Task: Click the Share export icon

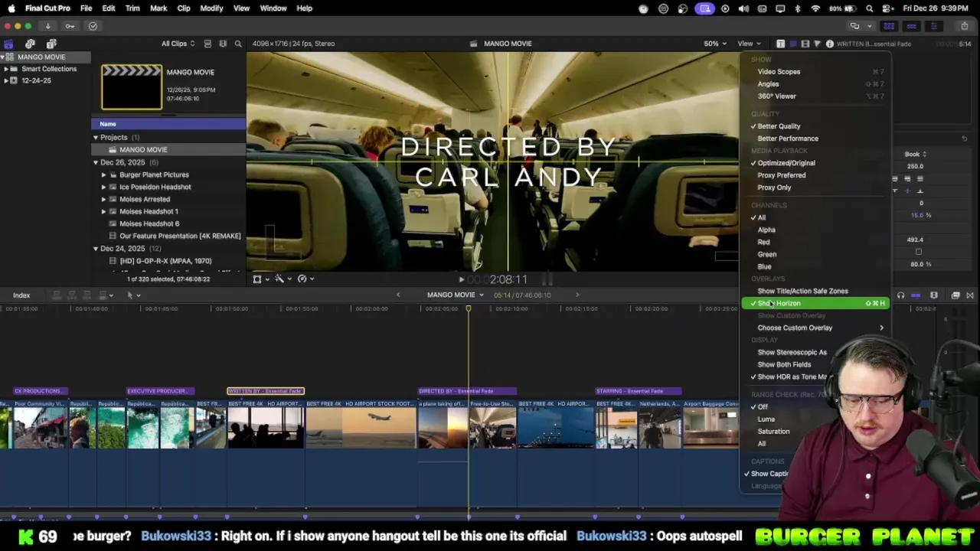Action: pyautogui.click(x=964, y=26)
